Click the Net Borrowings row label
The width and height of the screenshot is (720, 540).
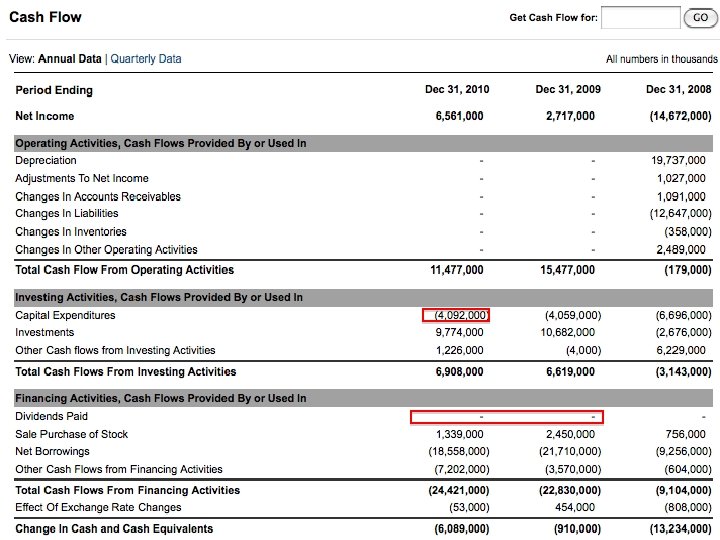click(x=52, y=451)
